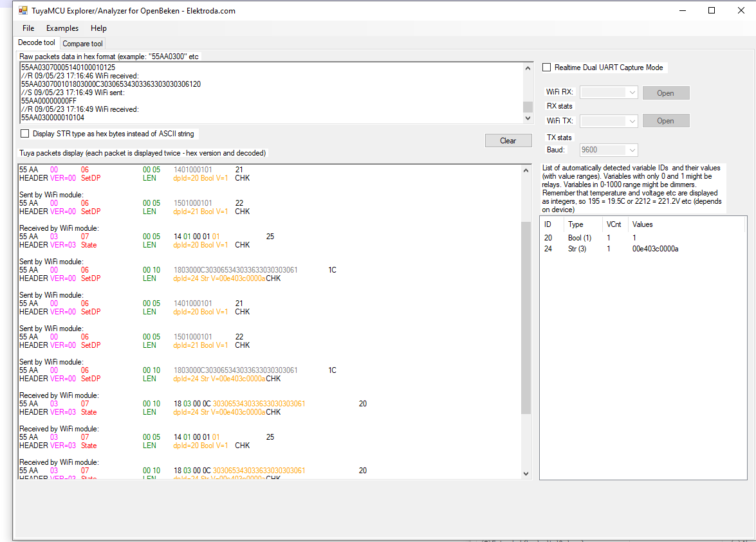The width and height of the screenshot is (756, 542).
Task: Click the ID column header
Action: (x=548, y=224)
